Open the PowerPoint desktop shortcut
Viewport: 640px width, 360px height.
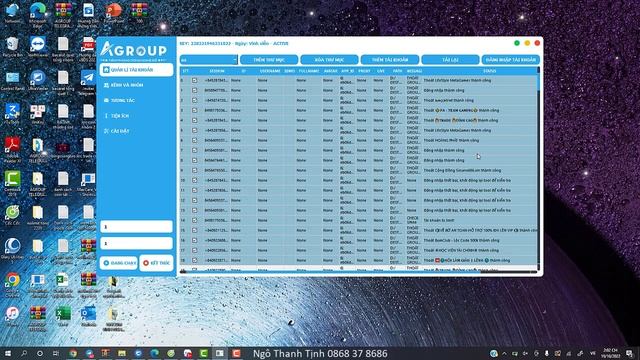point(113,12)
